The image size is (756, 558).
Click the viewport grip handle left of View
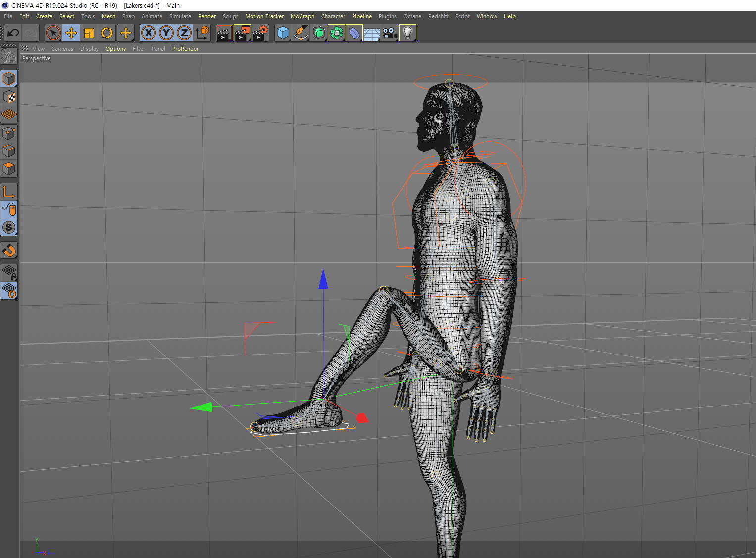click(x=25, y=49)
